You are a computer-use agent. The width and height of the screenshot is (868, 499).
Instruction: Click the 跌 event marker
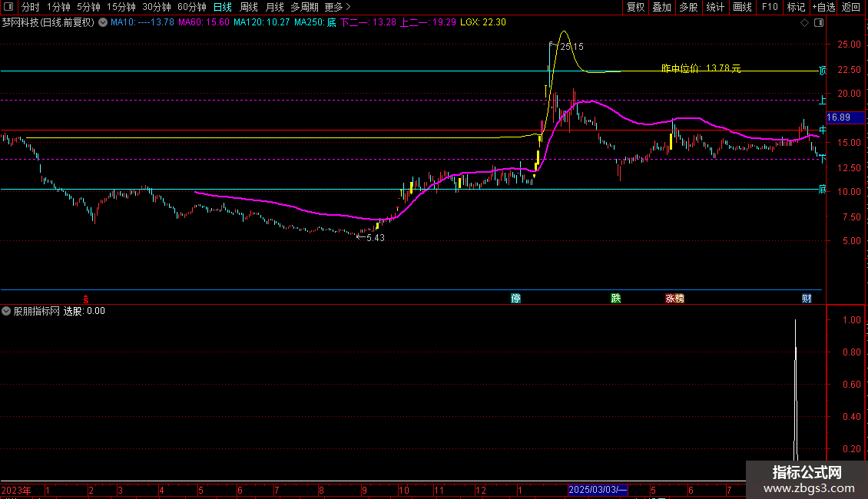(x=615, y=298)
